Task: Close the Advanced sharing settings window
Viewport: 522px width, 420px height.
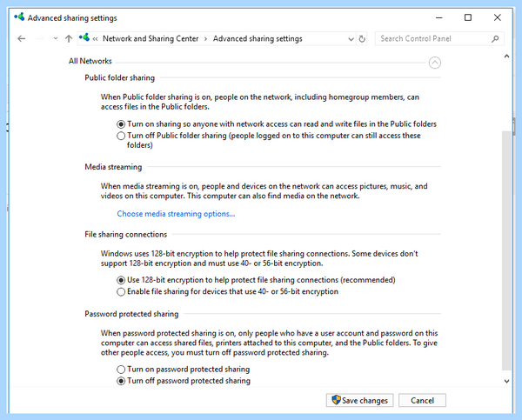Action: click(497, 17)
